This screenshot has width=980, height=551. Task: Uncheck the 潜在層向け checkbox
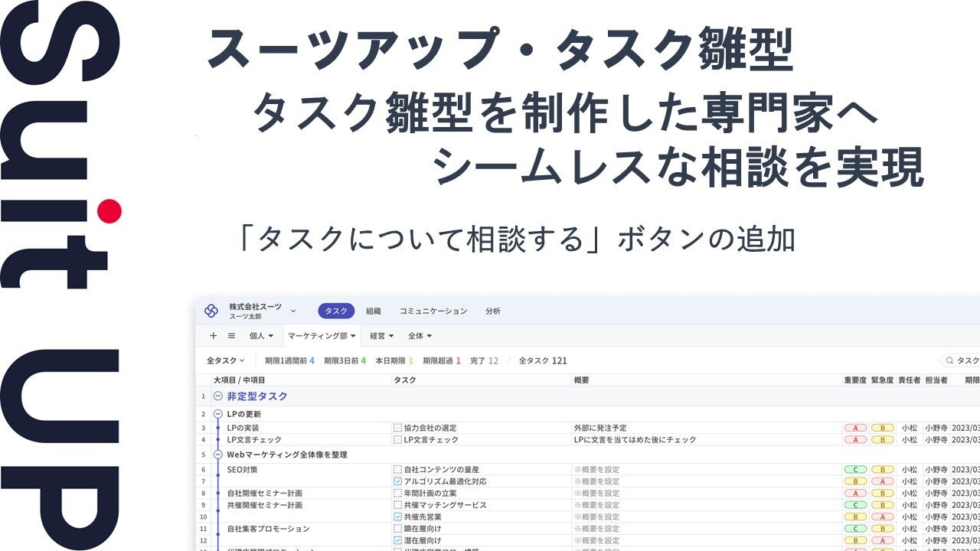click(397, 541)
